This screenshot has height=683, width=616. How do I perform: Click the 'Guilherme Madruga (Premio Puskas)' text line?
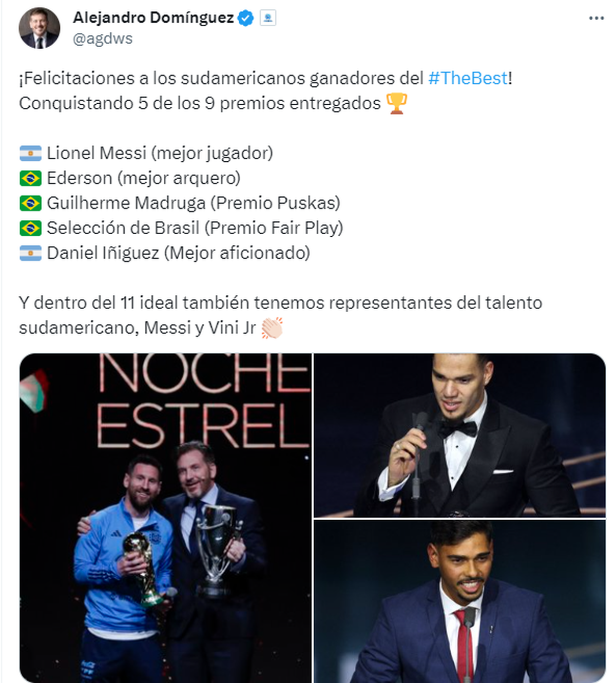pos(193,203)
